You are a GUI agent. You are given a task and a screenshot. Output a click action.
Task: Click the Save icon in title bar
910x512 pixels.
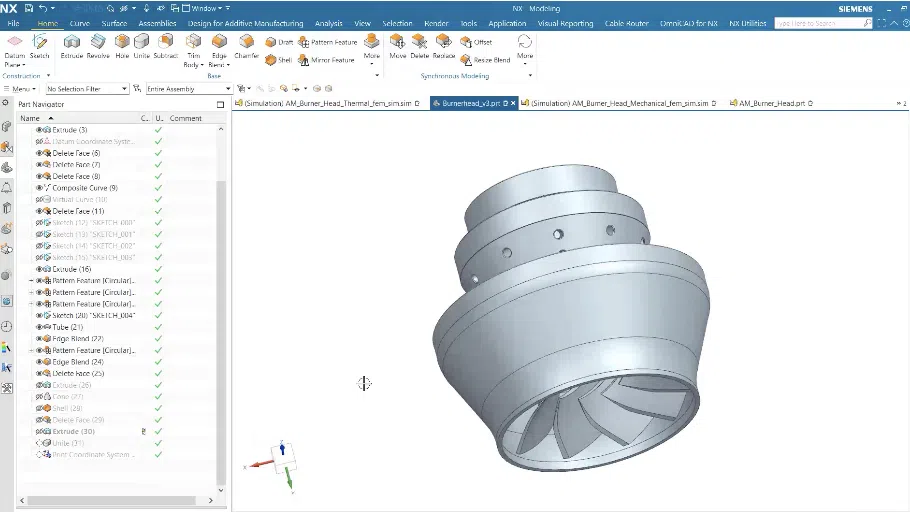point(29,8)
